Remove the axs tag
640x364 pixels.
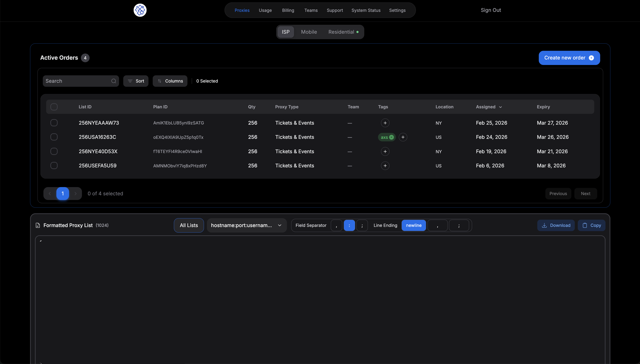point(391,137)
